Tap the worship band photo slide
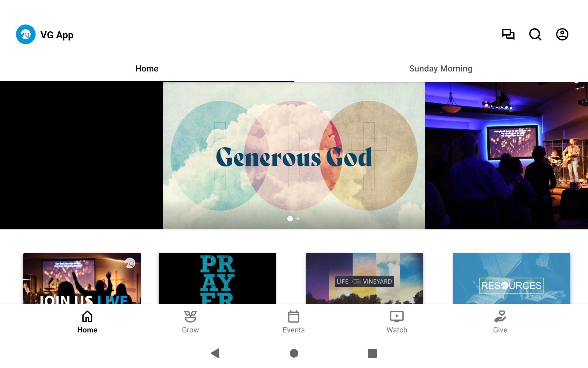This screenshot has height=368, width=588. [506, 156]
